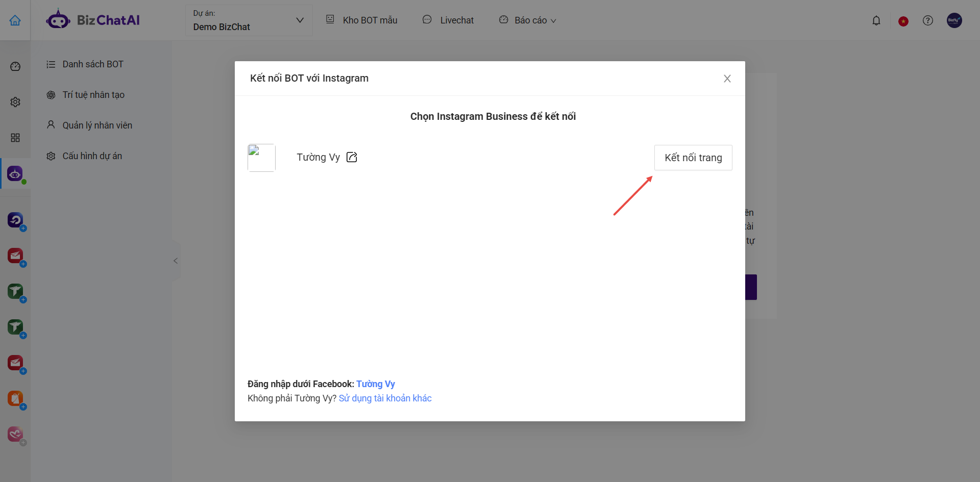This screenshot has height=482, width=980.
Task: Click the dialog title Kết nối BOT với Instagram
Action: [309, 78]
